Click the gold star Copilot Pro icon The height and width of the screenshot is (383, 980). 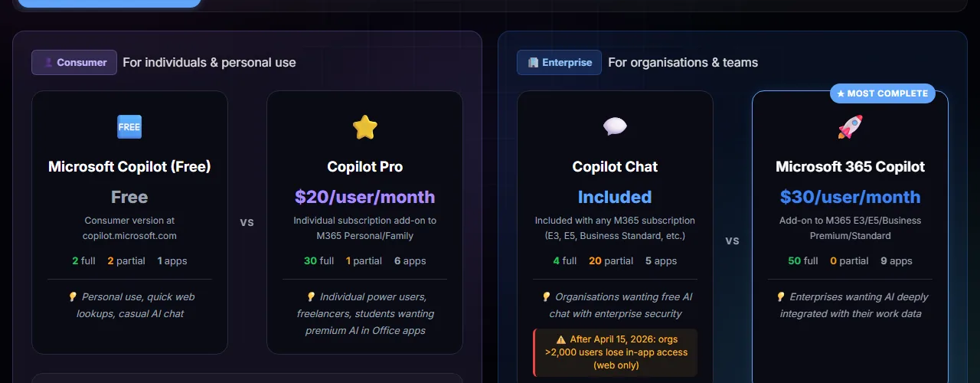[364, 127]
